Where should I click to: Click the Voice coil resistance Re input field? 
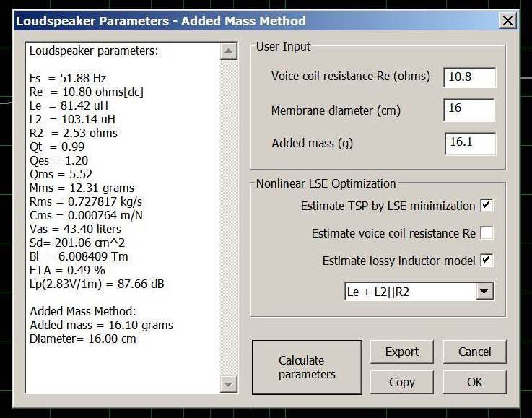pyautogui.click(x=470, y=77)
